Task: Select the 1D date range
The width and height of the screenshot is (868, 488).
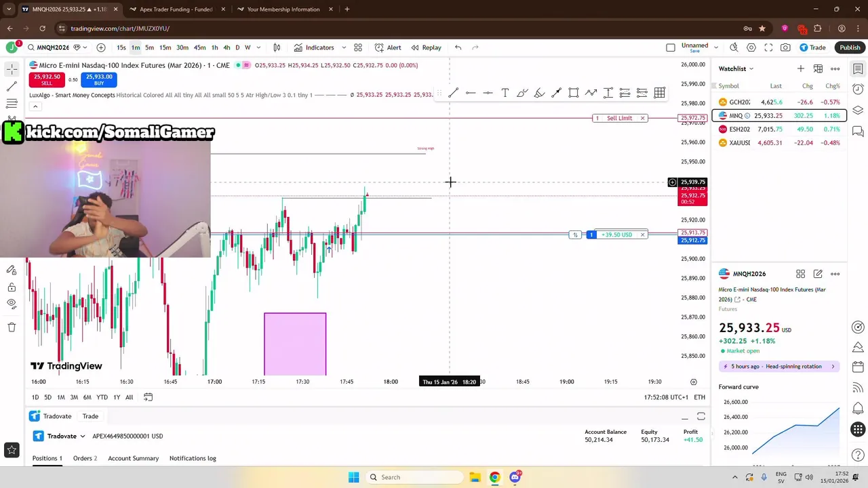Action: 35,397
